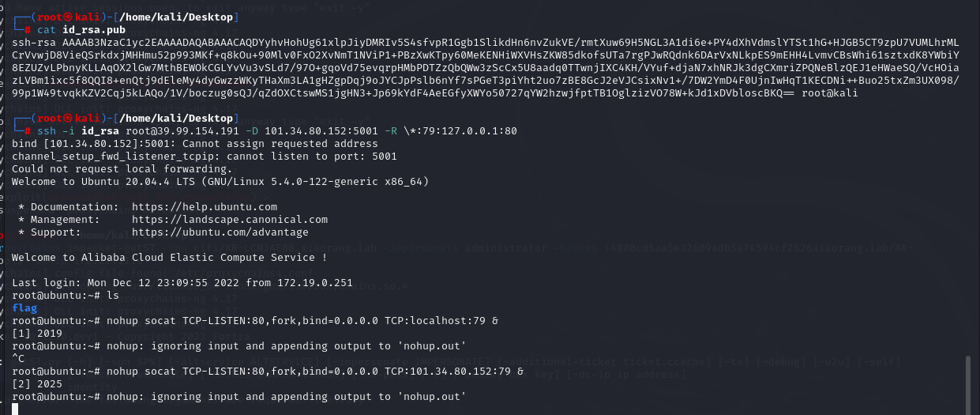Click the 'Cannot assign requested address' error line
980x415 pixels.
point(195,144)
